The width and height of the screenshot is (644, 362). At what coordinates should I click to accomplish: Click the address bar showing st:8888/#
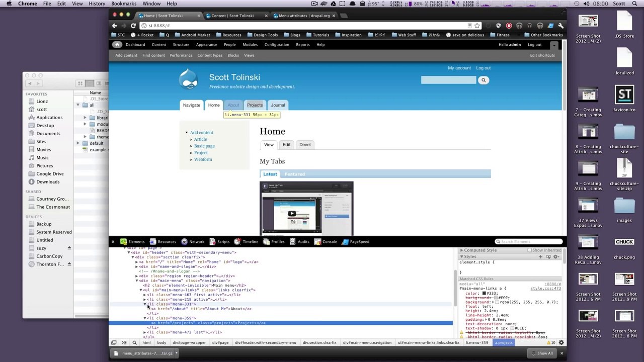(x=307, y=26)
